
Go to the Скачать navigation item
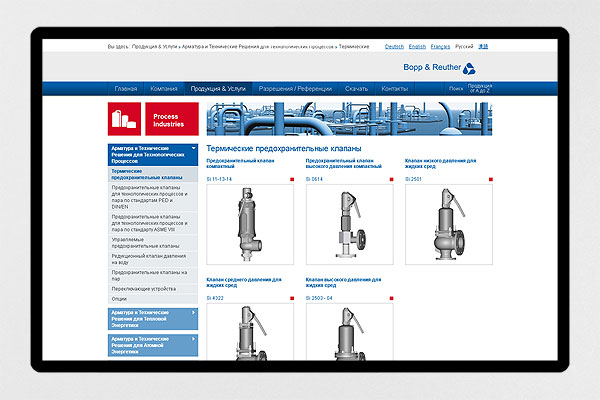pyautogui.click(x=356, y=89)
